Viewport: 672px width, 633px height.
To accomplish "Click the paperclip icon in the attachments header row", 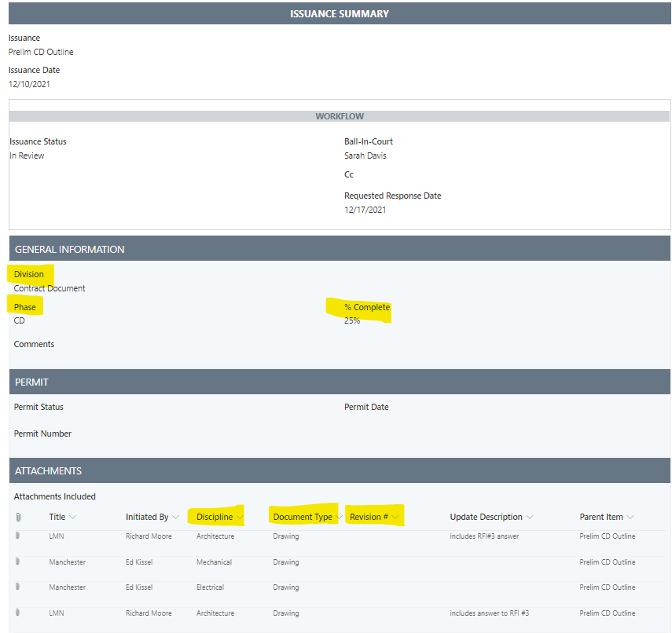I will tap(17, 517).
